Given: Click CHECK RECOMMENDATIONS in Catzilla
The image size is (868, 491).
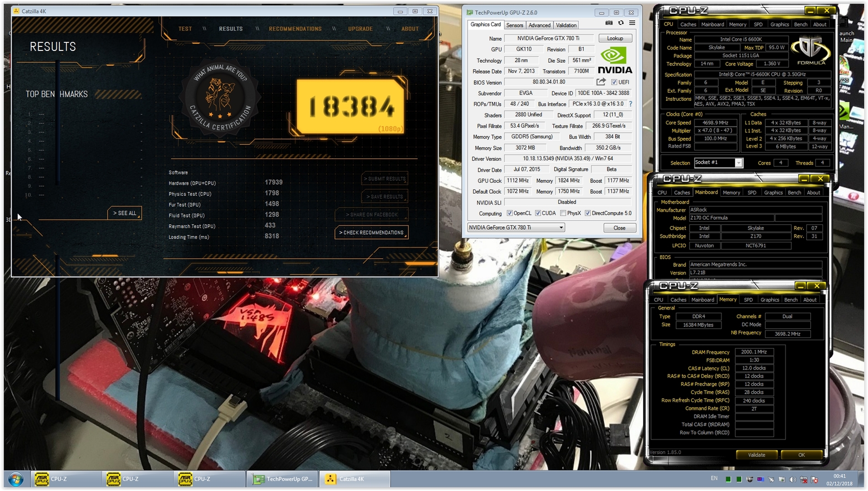Looking at the screenshot, I should 371,233.
